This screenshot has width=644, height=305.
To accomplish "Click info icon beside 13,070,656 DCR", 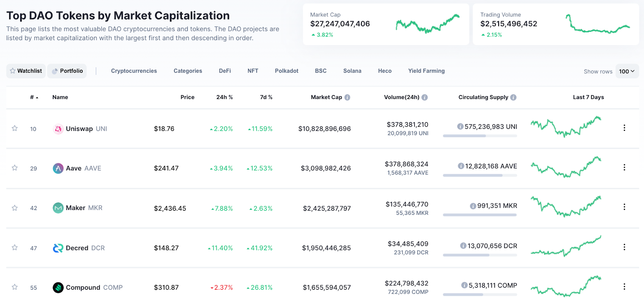I will coord(463,245).
